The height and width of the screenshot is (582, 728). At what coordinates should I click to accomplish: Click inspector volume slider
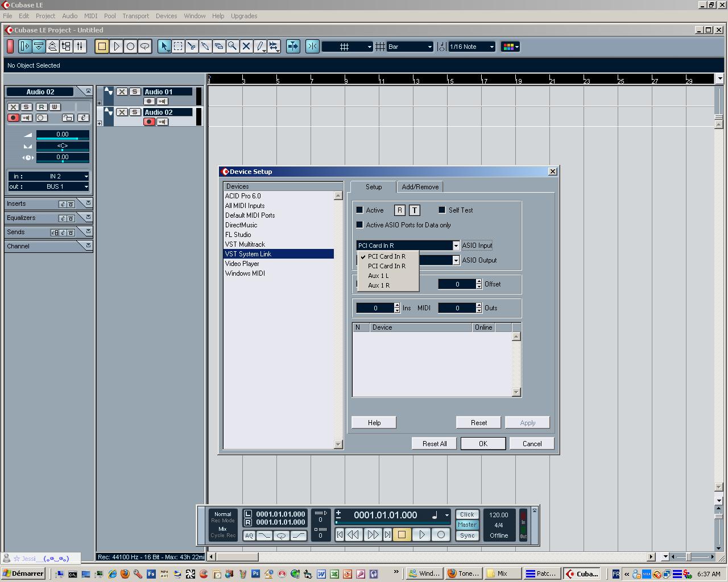(63, 135)
